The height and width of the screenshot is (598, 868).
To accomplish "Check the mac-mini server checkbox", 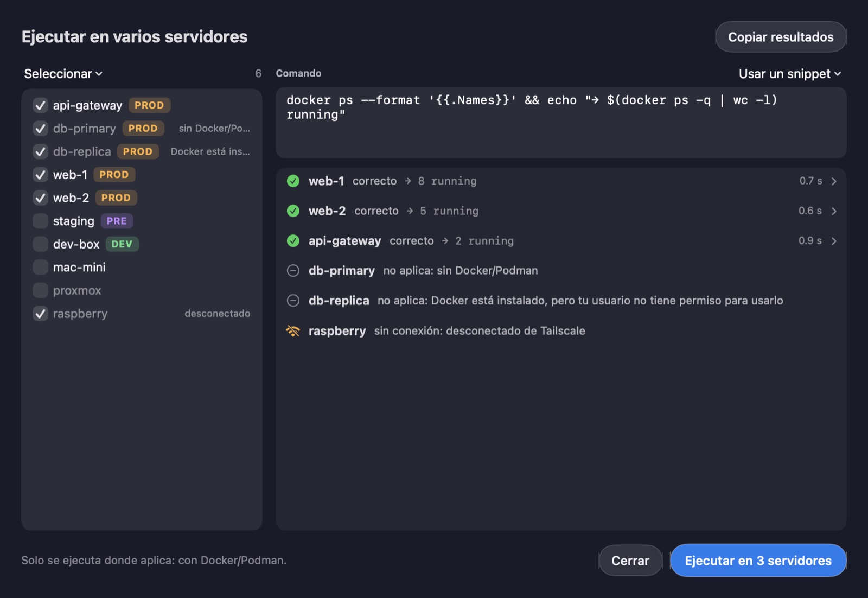I will click(x=40, y=267).
